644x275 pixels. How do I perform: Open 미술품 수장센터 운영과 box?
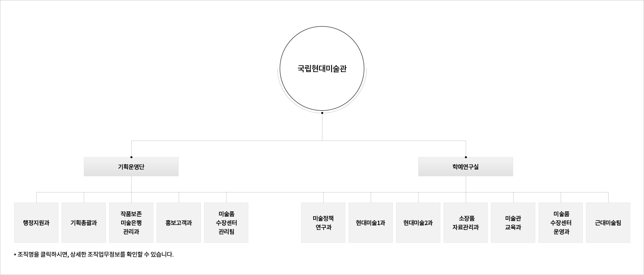pyautogui.click(x=561, y=223)
